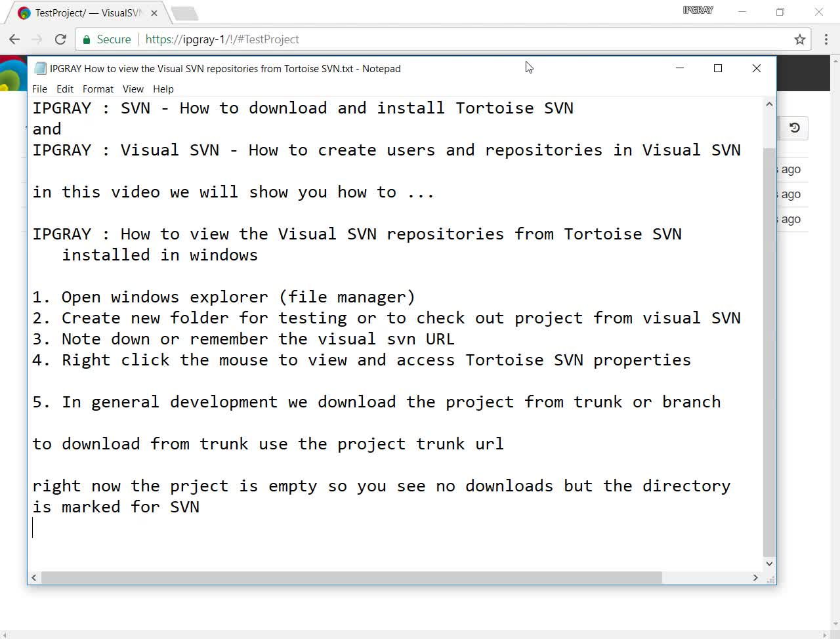Click the Chrome page horizontal scrollbar right arrow
Screen dimensions: 840x639
(x=824, y=634)
